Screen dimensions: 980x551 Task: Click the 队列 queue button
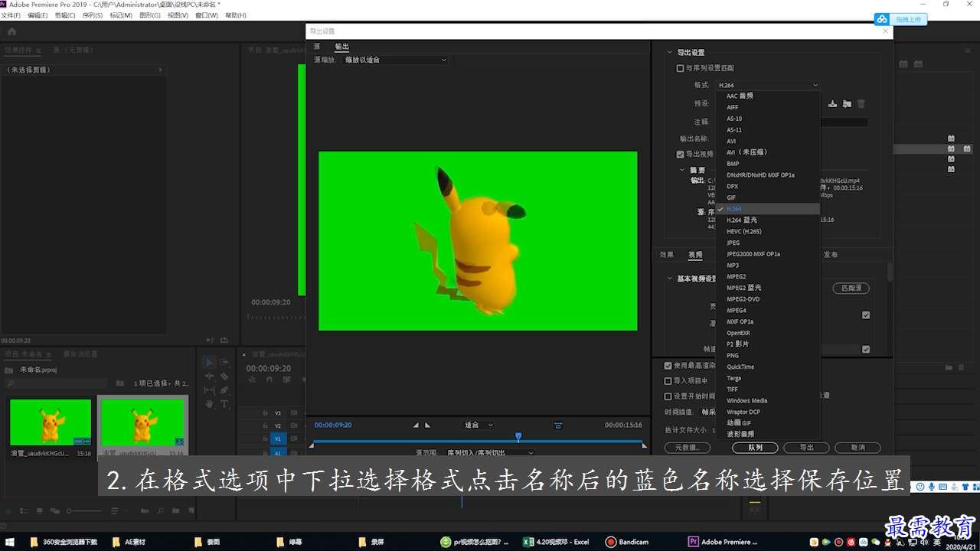click(755, 448)
